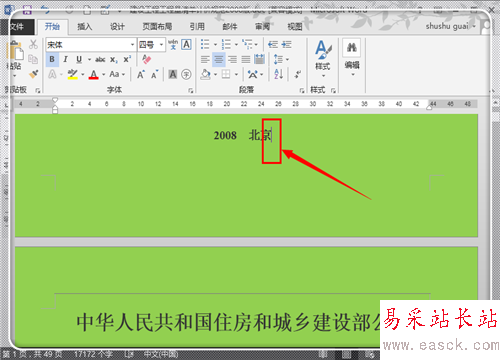This screenshot has height=360, width=500.
Task: Toggle Subscript formatting
Action: 114,60
